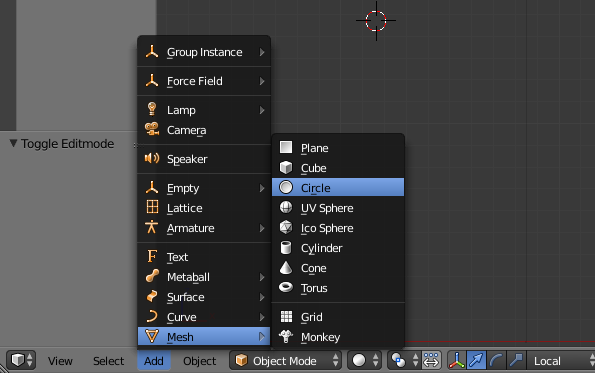
Task: Choose Cone label from Mesh submenu
Action: [x=313, y=268]
